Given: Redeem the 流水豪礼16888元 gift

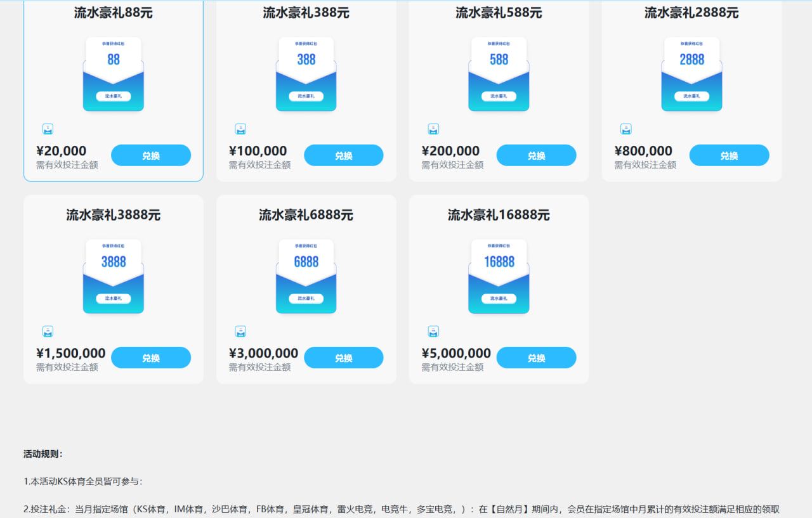Looking at the screenshot, I should (x=537, y=358).
